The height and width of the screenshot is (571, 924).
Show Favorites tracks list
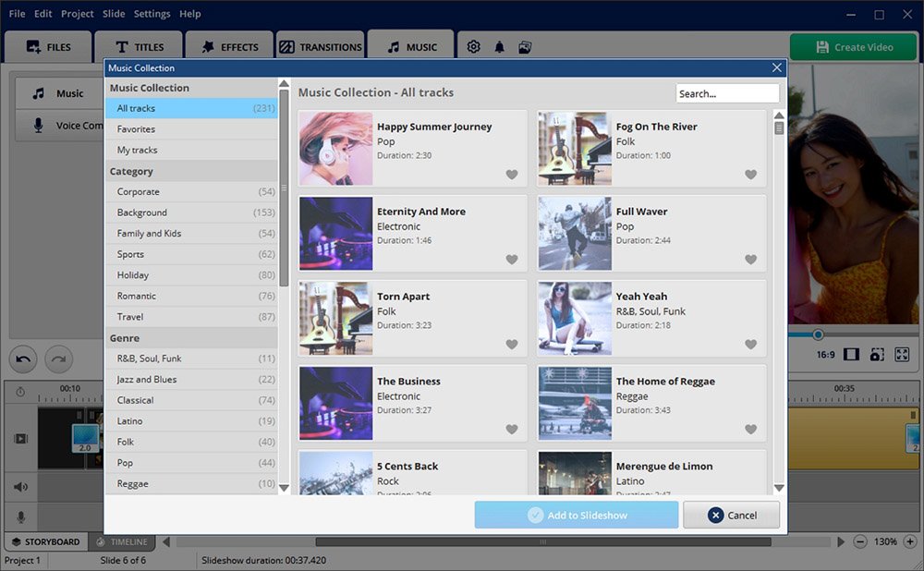[x=191, y=129]
